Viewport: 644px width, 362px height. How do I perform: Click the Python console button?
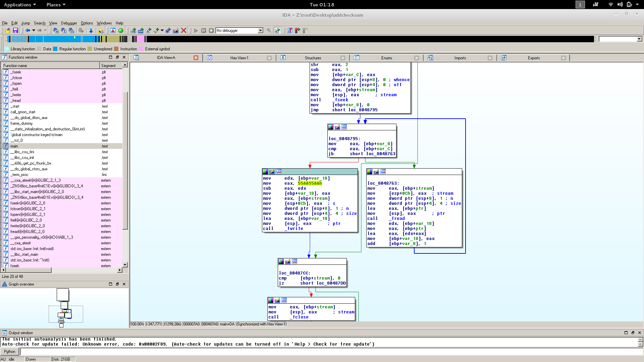pos(10,352)
